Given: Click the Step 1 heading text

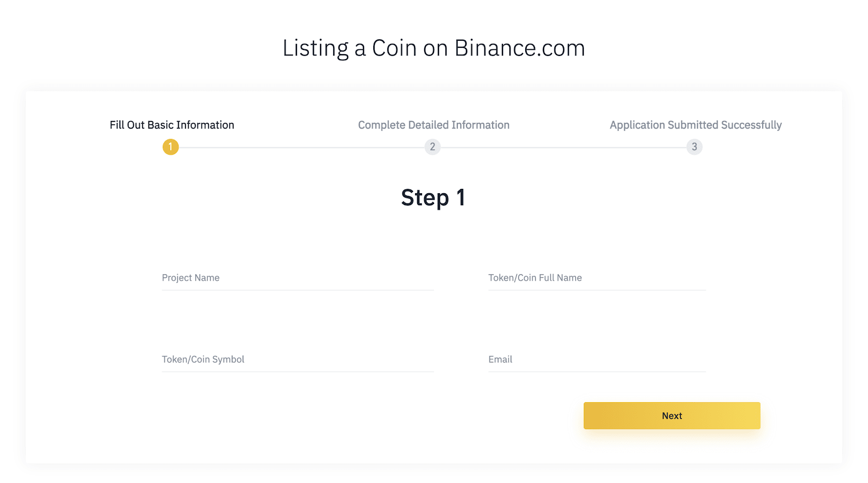Looking at the screenshot, I should [x=433, y=198].
